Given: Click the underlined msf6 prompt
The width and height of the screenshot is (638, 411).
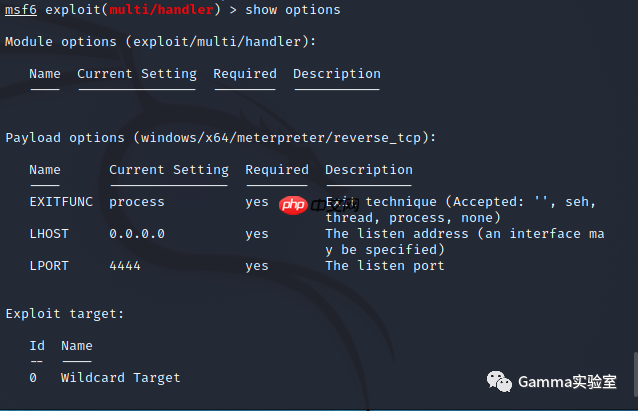Looking at the screenshot, I should [x=21, y=9].
